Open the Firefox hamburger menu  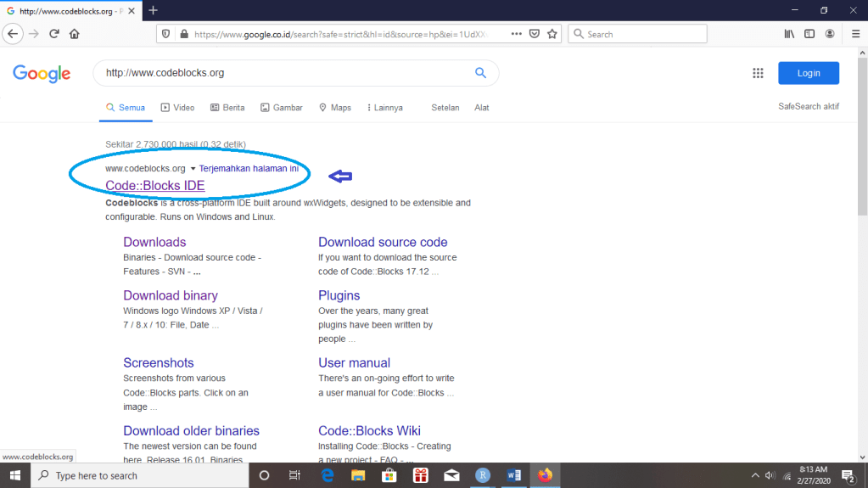point(851,34)
